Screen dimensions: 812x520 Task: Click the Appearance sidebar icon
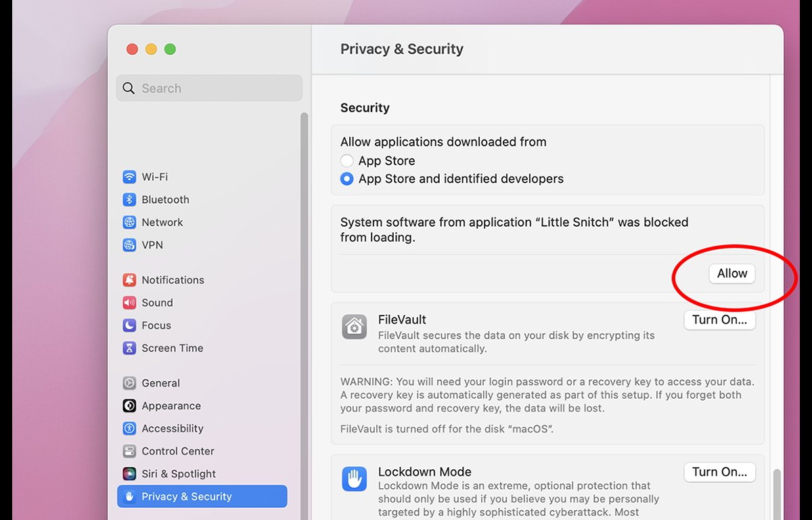(129, 406)
